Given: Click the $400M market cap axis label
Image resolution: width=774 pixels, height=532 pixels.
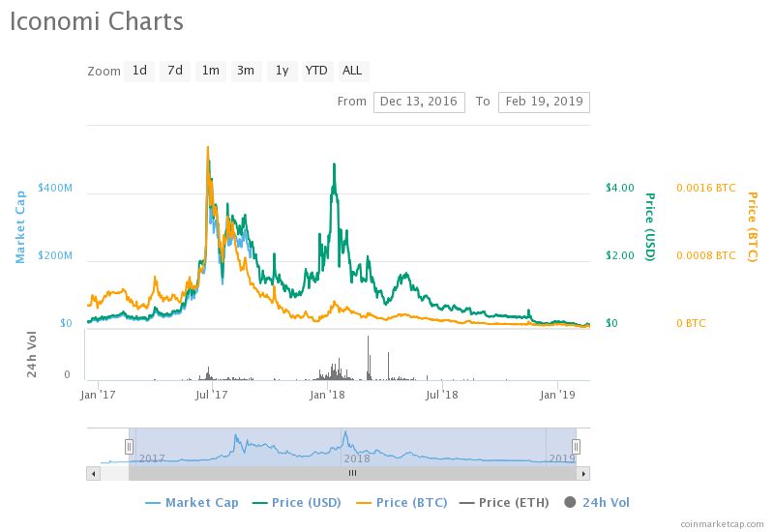Looking at the screenshot, I should (x=55, y=188).
